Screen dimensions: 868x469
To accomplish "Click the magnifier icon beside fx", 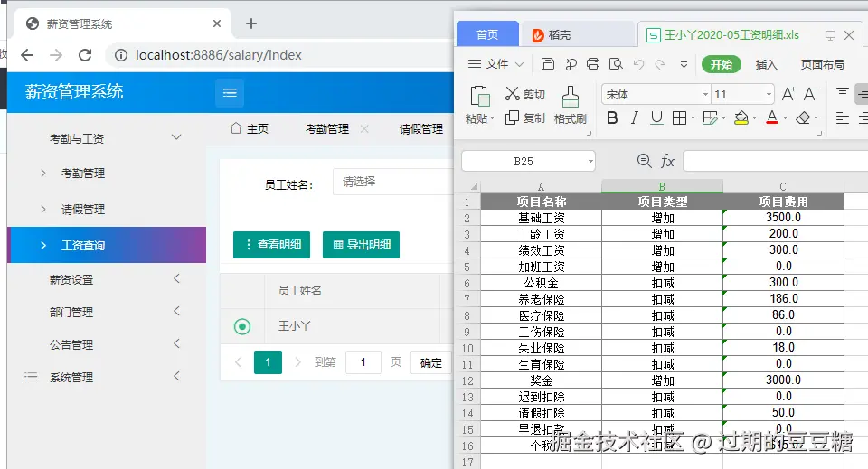I will tap(645, 161).
